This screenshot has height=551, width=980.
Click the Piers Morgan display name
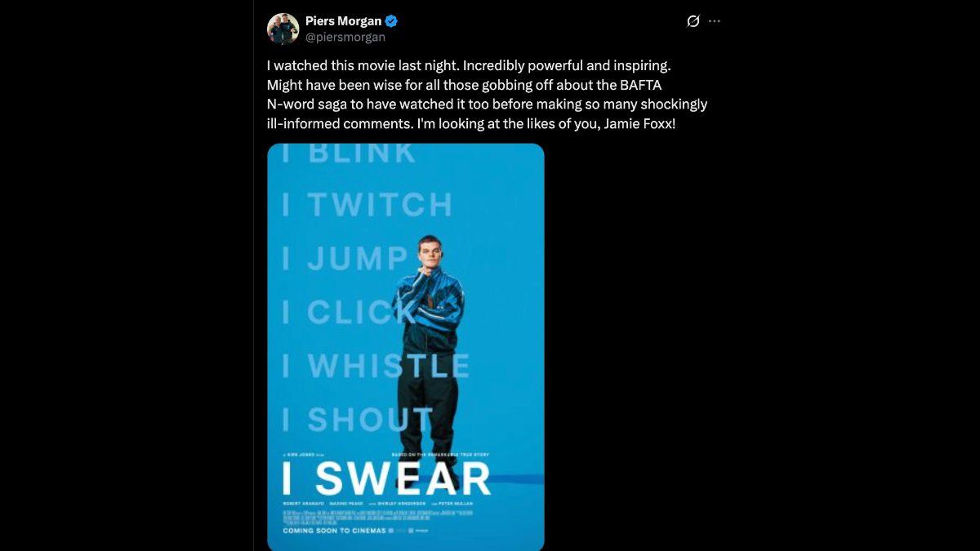click(x=343, y=21)
